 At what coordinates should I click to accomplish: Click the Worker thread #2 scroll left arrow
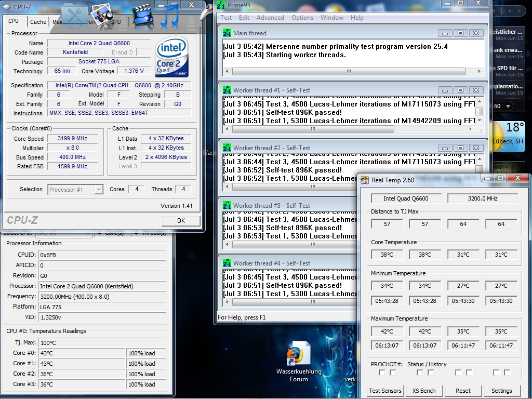coord(227,187)
